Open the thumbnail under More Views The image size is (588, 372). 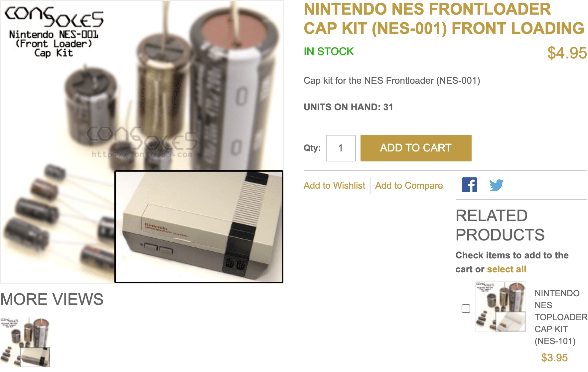(25, 342)
